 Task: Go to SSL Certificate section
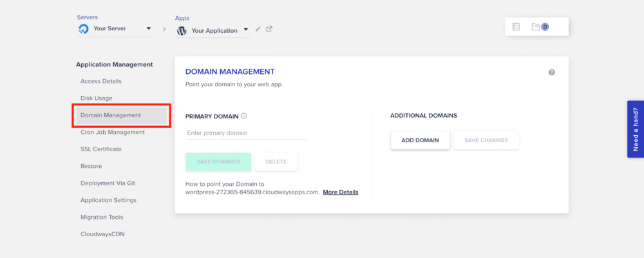point(101,149)
